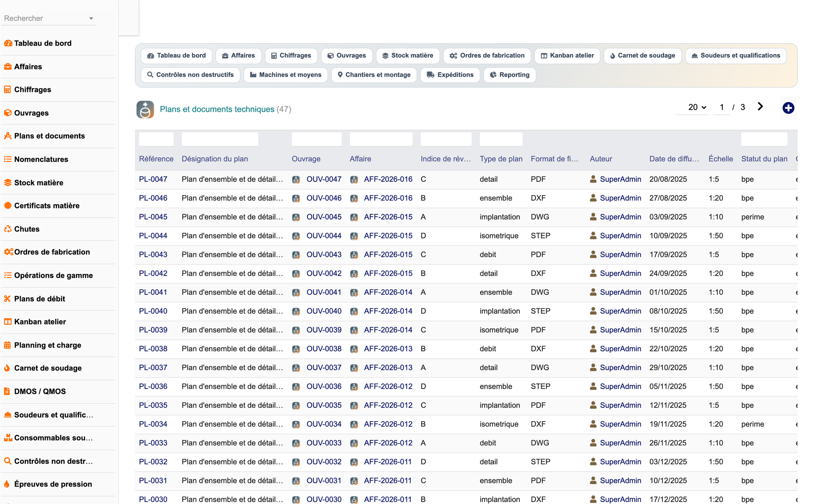Open plan reference PL-0047

(x=153, y=179)
